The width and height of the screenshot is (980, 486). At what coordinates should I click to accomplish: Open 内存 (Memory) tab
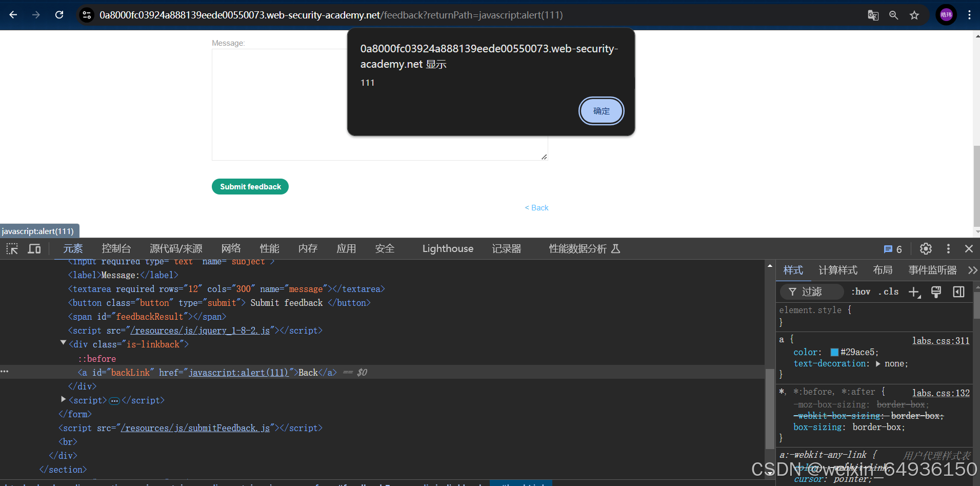[308, 249]
